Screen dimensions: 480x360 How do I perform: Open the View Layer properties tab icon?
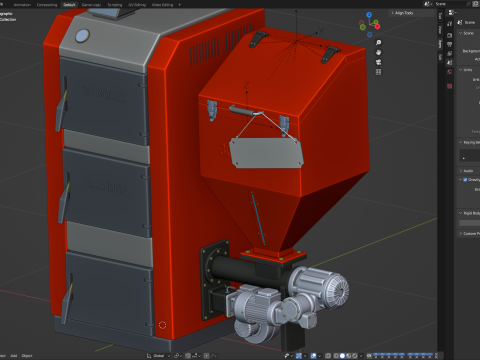pos(449,53)
